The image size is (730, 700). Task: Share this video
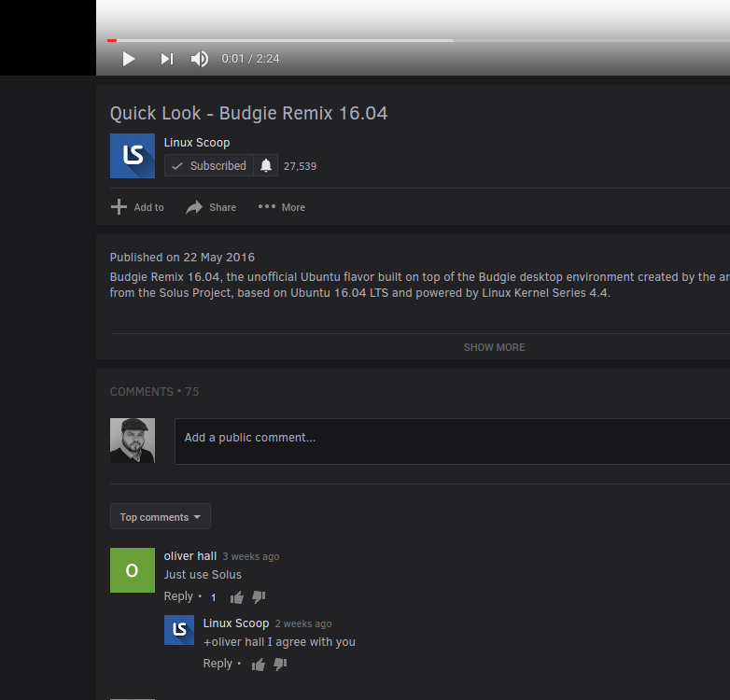click(211, 207)
